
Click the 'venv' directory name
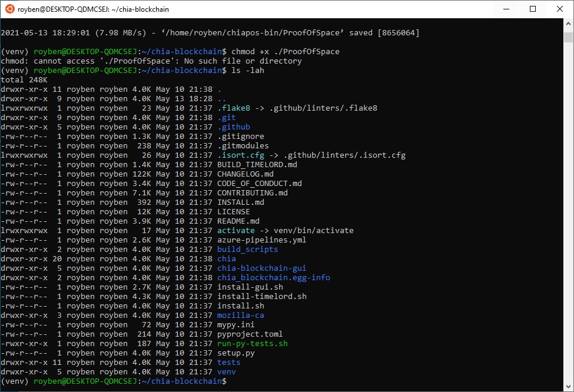pyautogui.click(x=226, y=372)
